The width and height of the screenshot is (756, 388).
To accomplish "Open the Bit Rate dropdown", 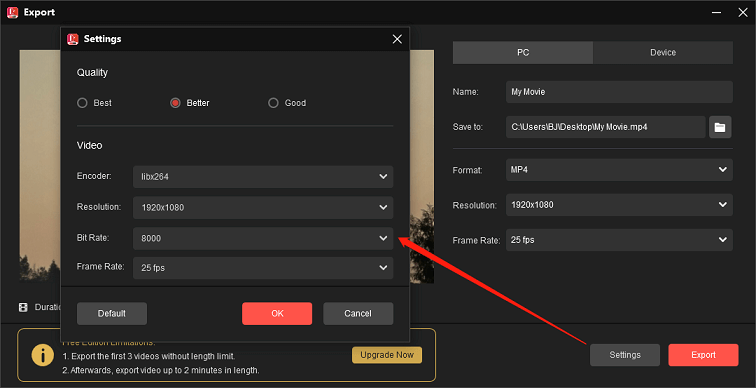I will coord(263,238).
